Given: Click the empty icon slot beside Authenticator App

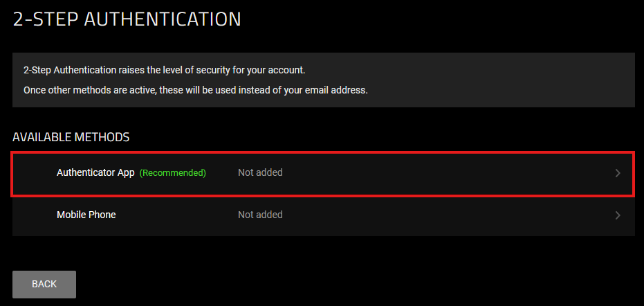Looking at the screenshot, I should [x=35, y=172].
